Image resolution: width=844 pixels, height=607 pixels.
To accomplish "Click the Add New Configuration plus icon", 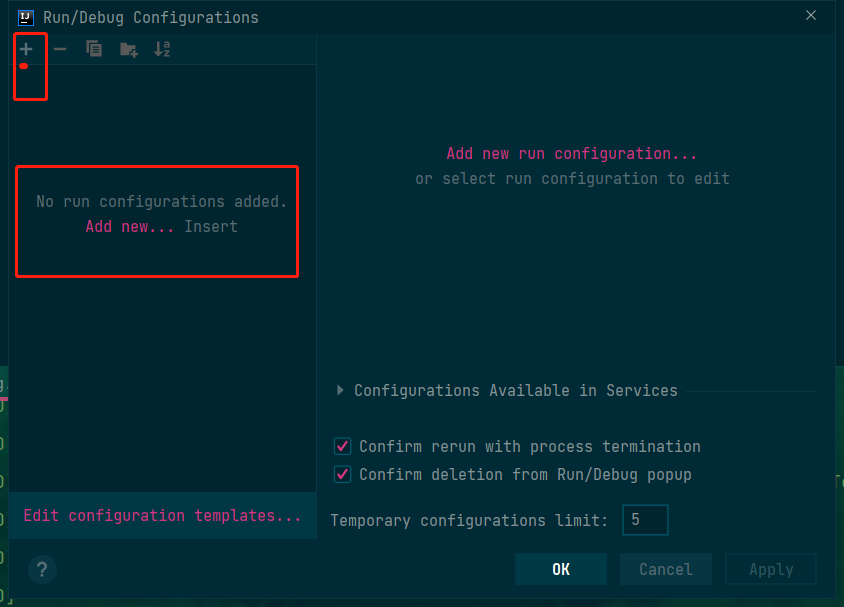I will pyautogui.click(x=26, y=49).
